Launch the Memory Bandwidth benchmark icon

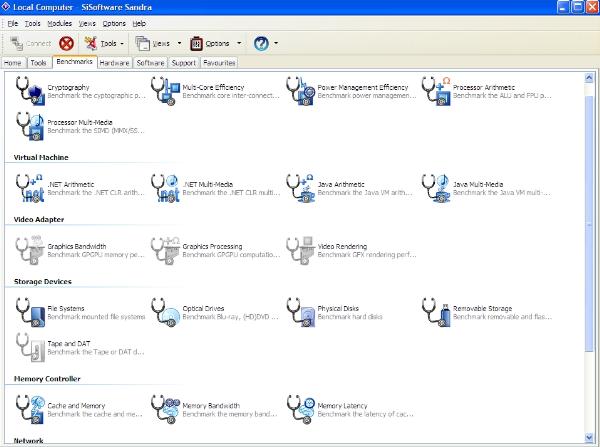[x=165, y=409]
